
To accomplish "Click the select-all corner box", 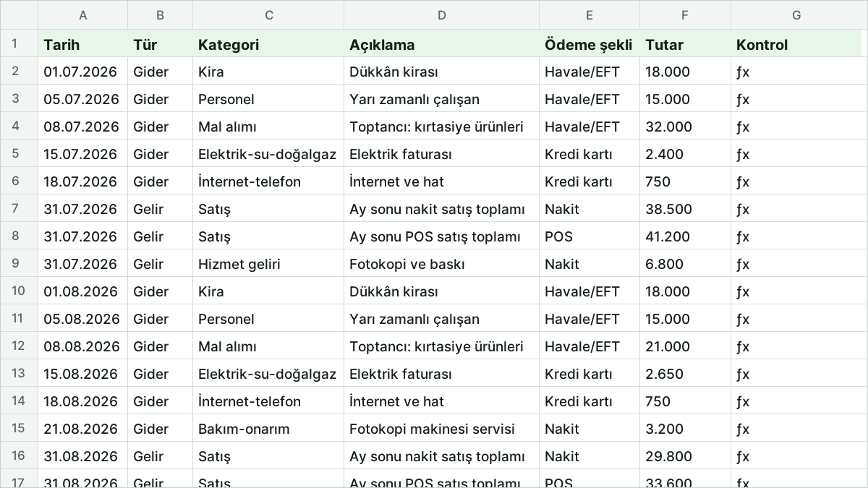I will [19, 15].
